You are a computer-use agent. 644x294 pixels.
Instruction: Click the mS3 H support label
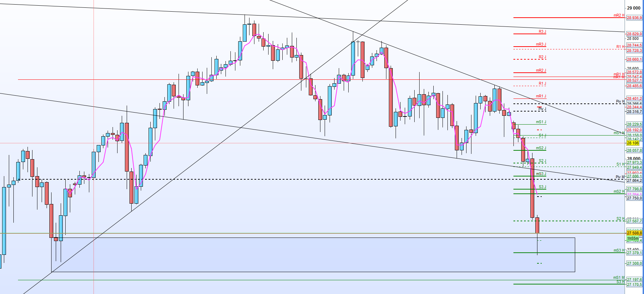(619, 251)
